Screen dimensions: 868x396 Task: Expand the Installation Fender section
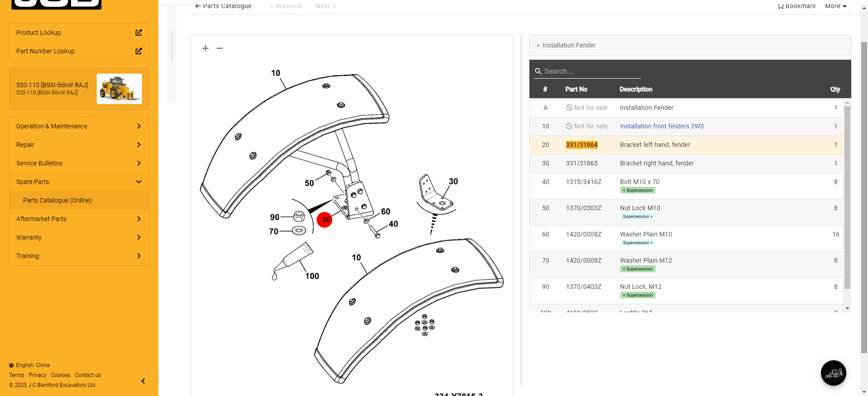pos(569,45)
